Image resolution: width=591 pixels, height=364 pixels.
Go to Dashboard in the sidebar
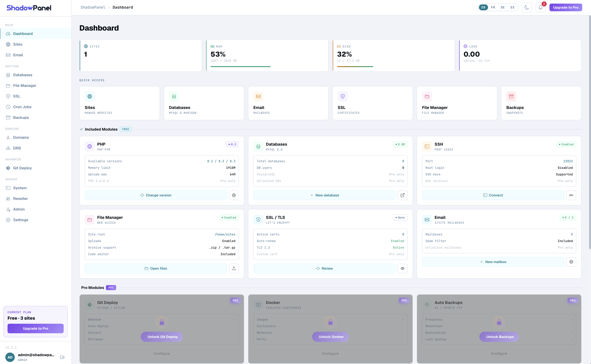click(x=36, y=34)
